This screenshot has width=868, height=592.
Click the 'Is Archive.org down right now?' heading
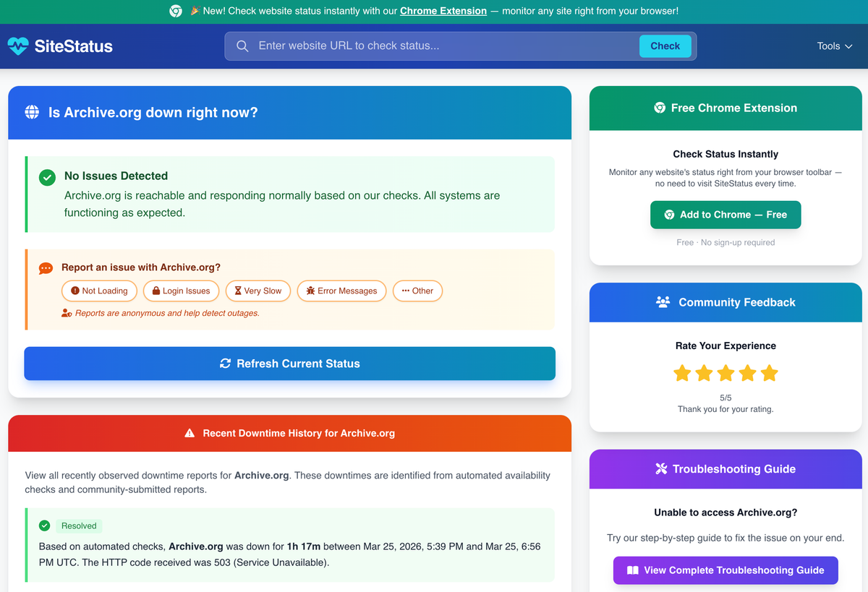tap(153, 113)
